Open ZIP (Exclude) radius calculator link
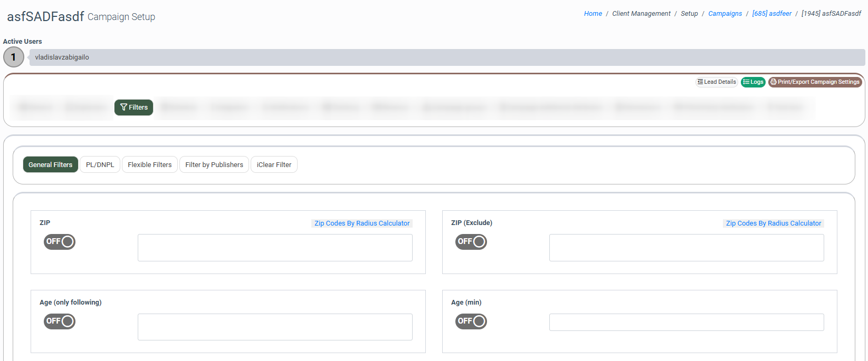The height and width of the screenshot is (361, 868). click(x=773, y=223)
